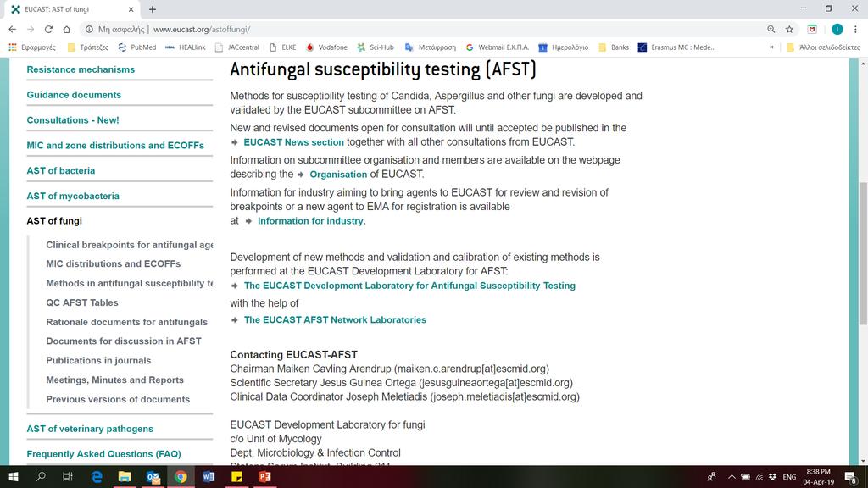Open MIC distributions and ECOFFs submenu item
Screen dimensions: 868x488
pos(113,264)
